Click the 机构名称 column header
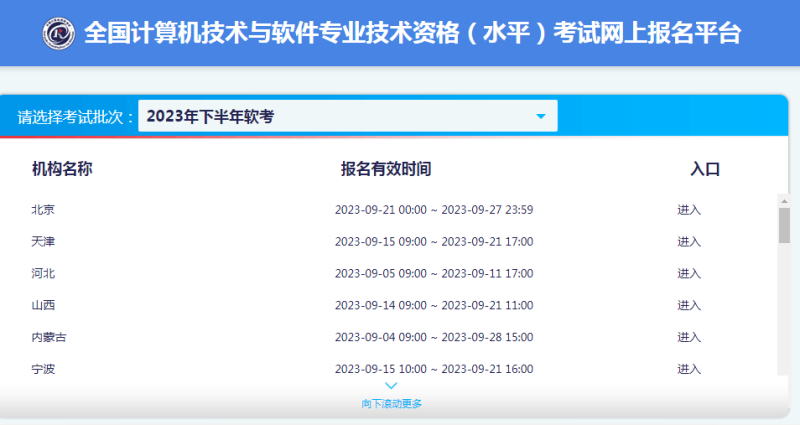 pos(62,169)
